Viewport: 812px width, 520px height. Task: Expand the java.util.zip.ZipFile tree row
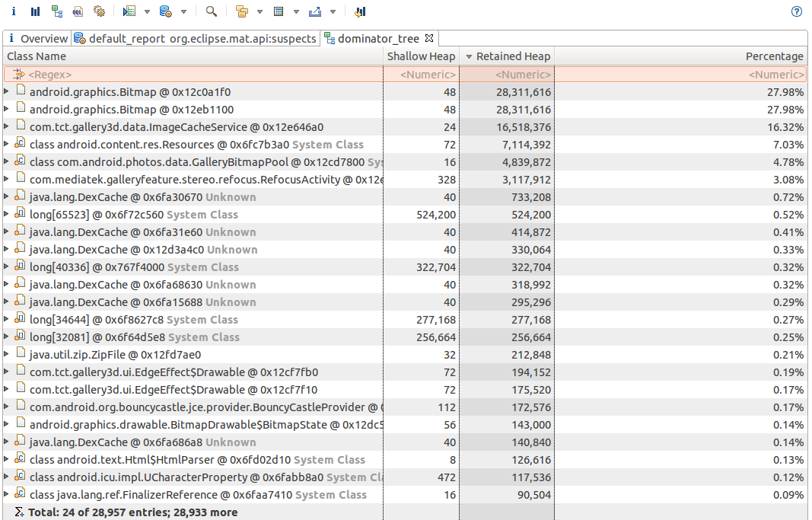pyautogui.click(x=7, y=355)
